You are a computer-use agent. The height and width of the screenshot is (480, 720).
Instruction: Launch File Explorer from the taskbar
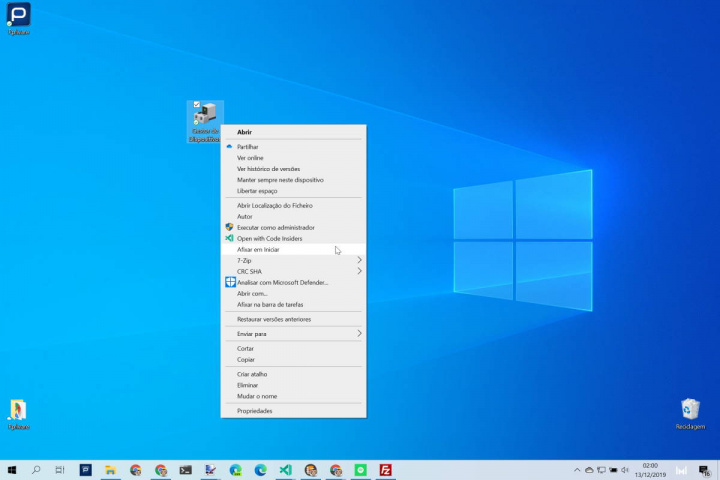click(111, 469)
